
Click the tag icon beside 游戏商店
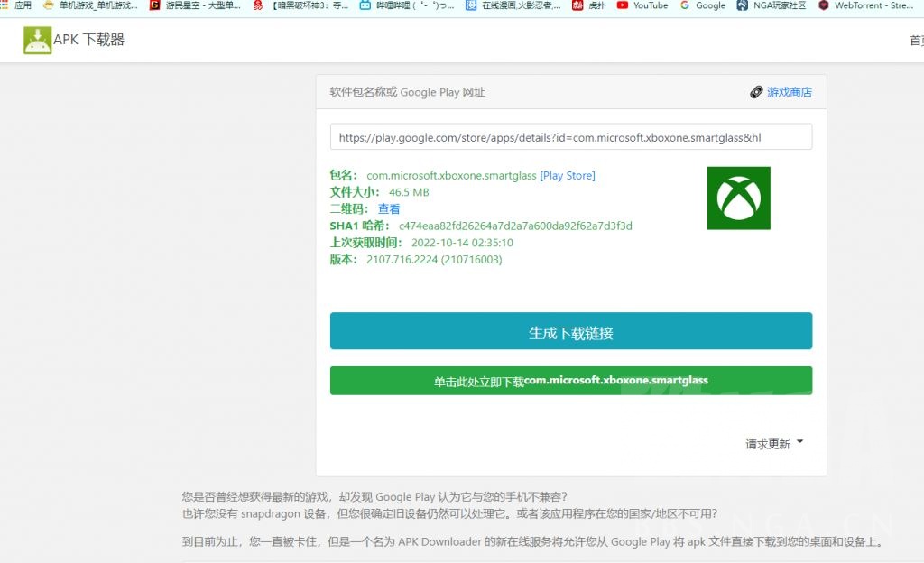coord(756,91)
